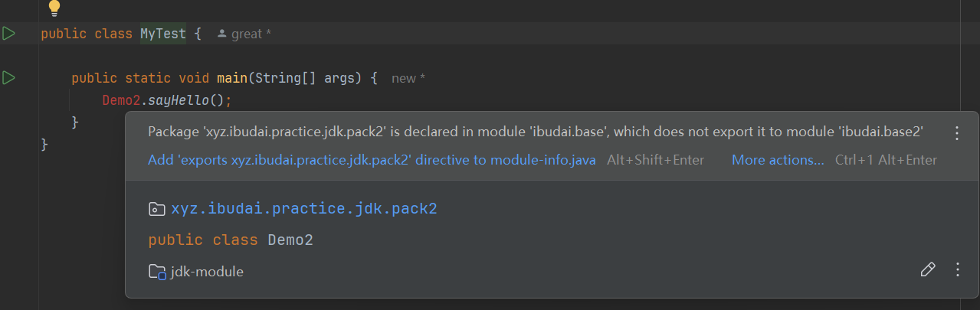The width and height of the screenshot is (980, 310).
Task: Click the package icon before xyz.ibudai.practice.jdk.pack2
Action: coord(156,208)
